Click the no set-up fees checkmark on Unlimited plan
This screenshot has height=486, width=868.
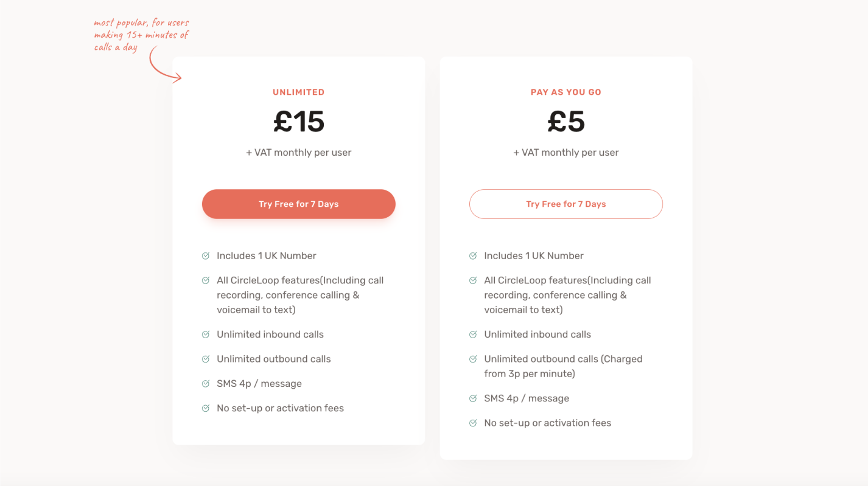205,408
